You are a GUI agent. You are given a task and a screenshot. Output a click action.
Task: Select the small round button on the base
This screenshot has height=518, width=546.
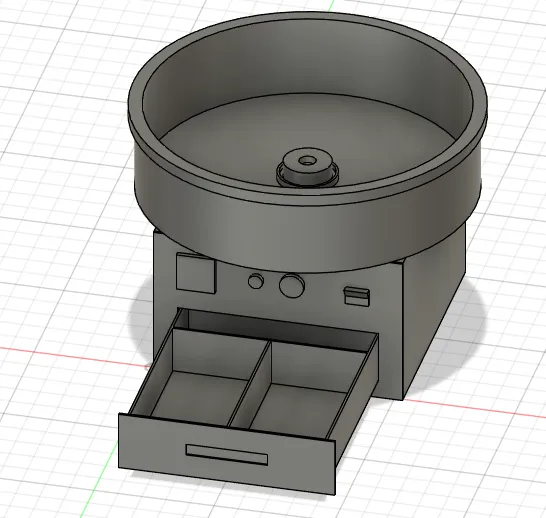click(256, 281)
